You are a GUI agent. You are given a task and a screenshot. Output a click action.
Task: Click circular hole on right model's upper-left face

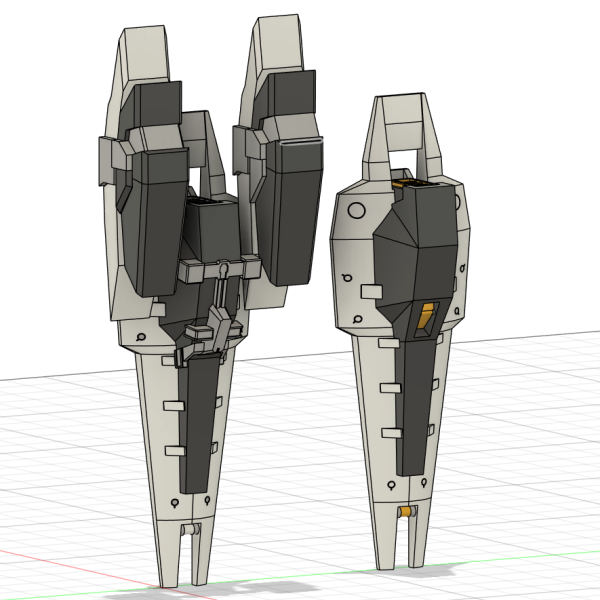coord(356,212)
